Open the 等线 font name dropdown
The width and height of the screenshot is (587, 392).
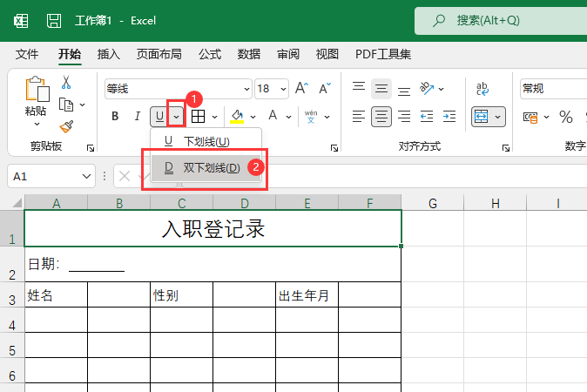(x=246, y=89)
